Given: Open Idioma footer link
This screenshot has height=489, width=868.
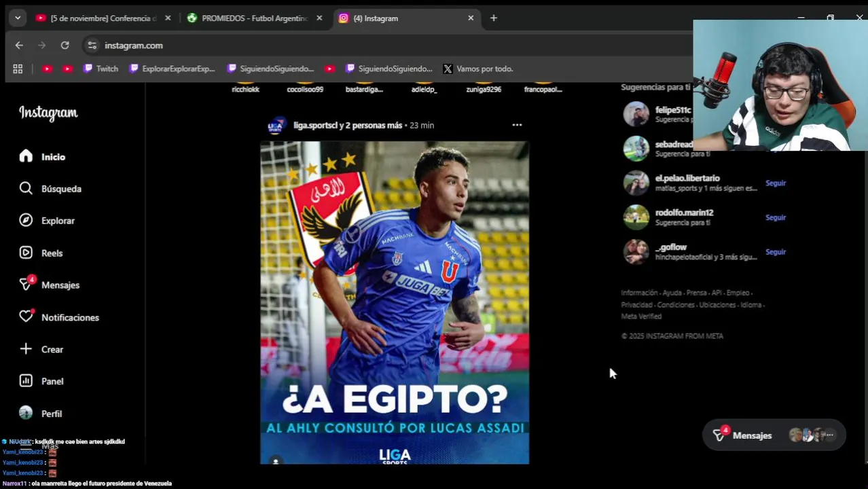Looking at the screenshot, I should (x=751, y=305).
